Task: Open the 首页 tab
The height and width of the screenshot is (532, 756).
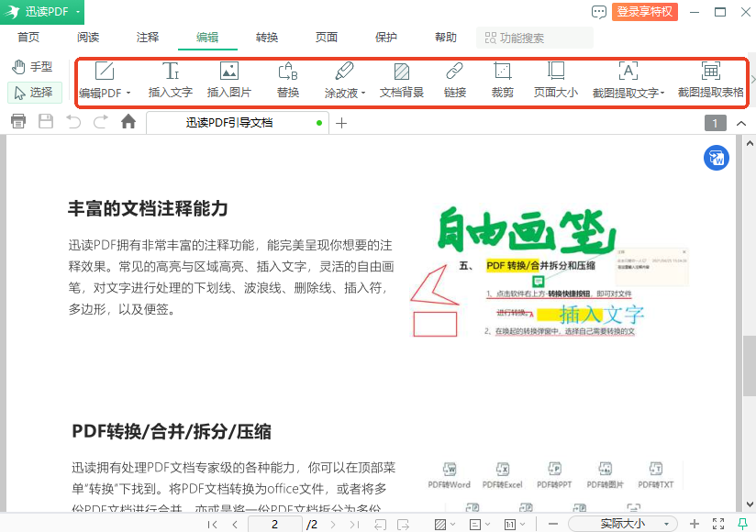Action: 28,38
